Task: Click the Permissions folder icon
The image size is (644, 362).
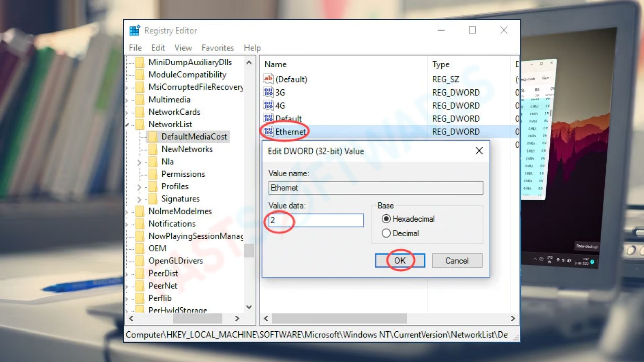Action: coord(153,174)
